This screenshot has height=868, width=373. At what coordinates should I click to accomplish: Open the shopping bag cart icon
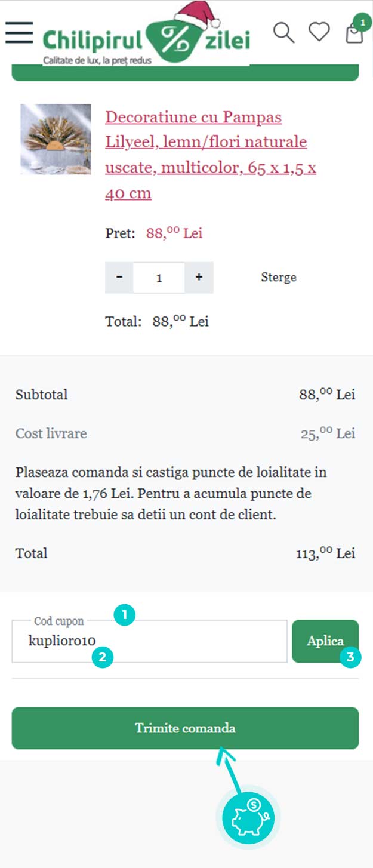tap(354, 33)
